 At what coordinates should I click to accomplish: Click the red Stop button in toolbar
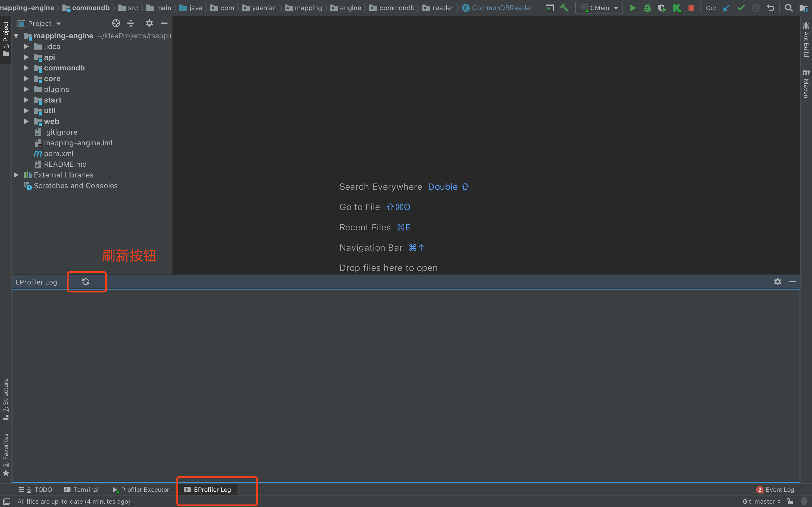coord(691,8)
